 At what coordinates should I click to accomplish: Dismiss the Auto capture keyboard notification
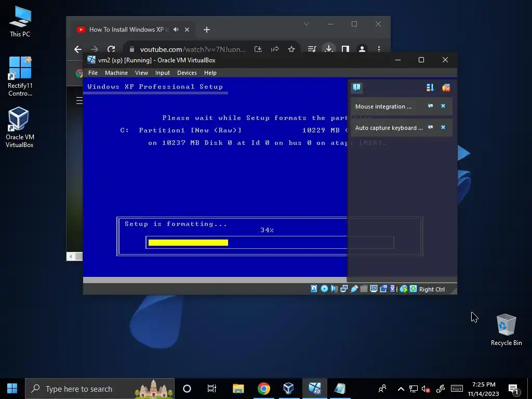coord(443,127)
